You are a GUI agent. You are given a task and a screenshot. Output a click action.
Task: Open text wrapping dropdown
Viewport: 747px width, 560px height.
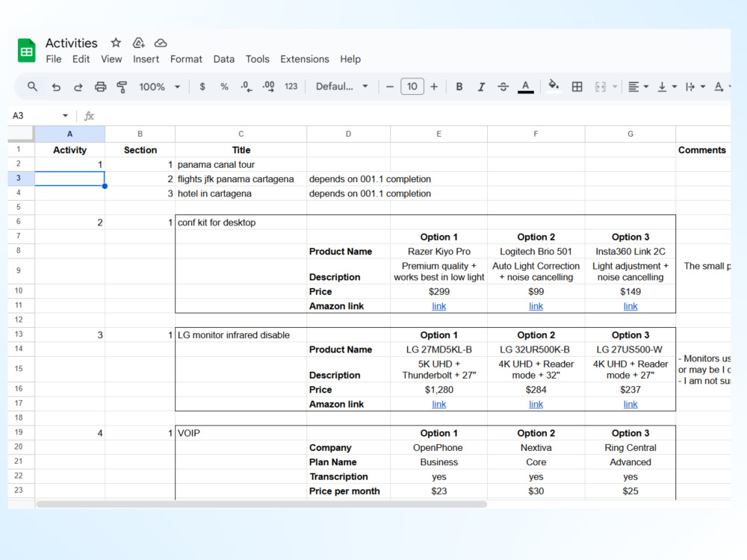point(695,87)
